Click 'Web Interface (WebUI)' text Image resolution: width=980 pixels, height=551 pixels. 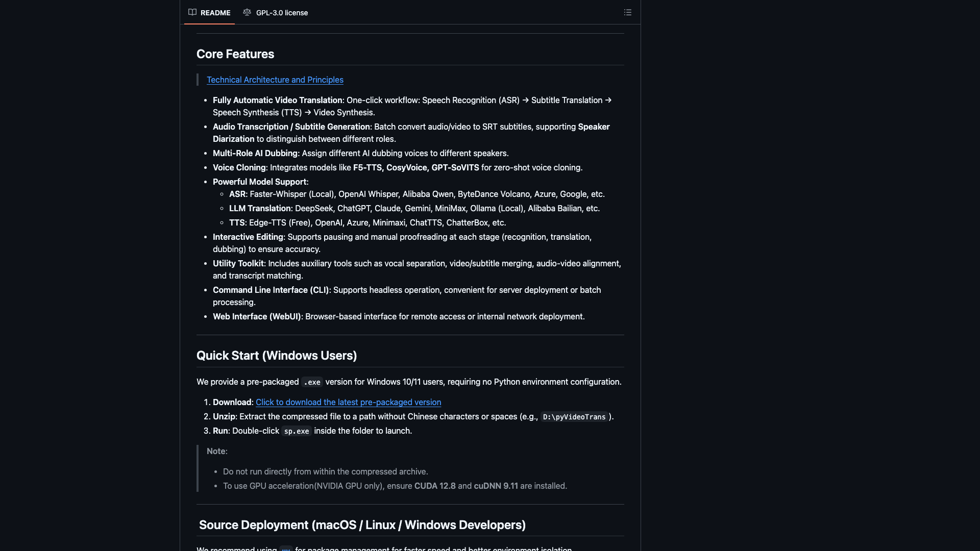257,316
